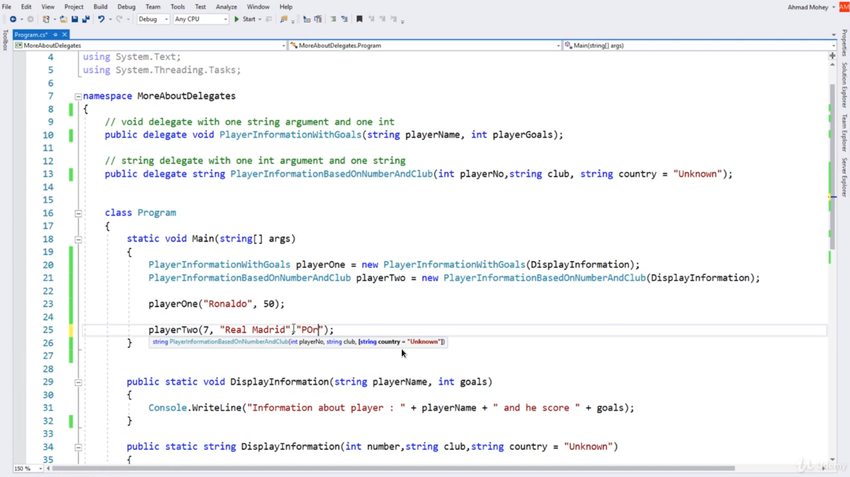Click the Navigate Backward toolbar icon
The height and width of the screenshot is (477, 850).
pyautogui.click(x=12, y=19)
